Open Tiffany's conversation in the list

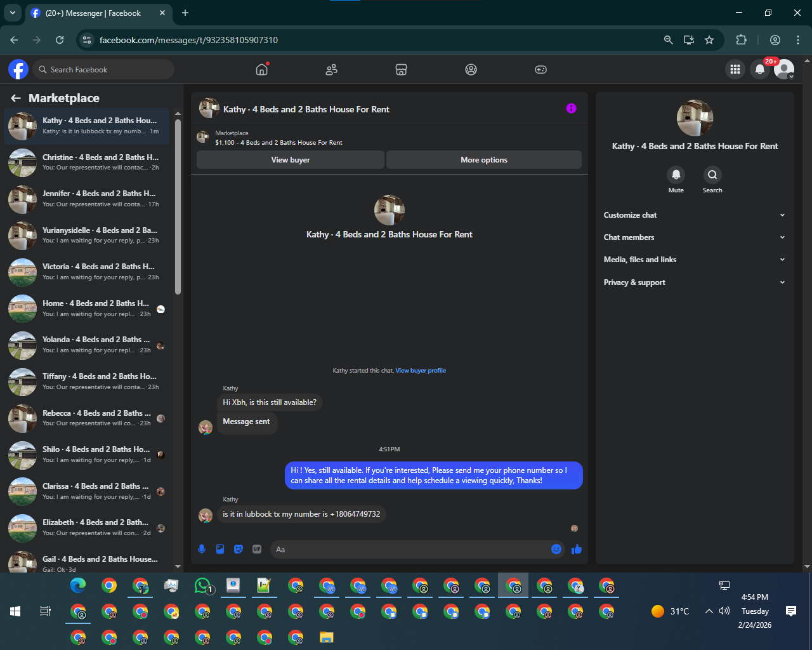click(x=87, y=382)
